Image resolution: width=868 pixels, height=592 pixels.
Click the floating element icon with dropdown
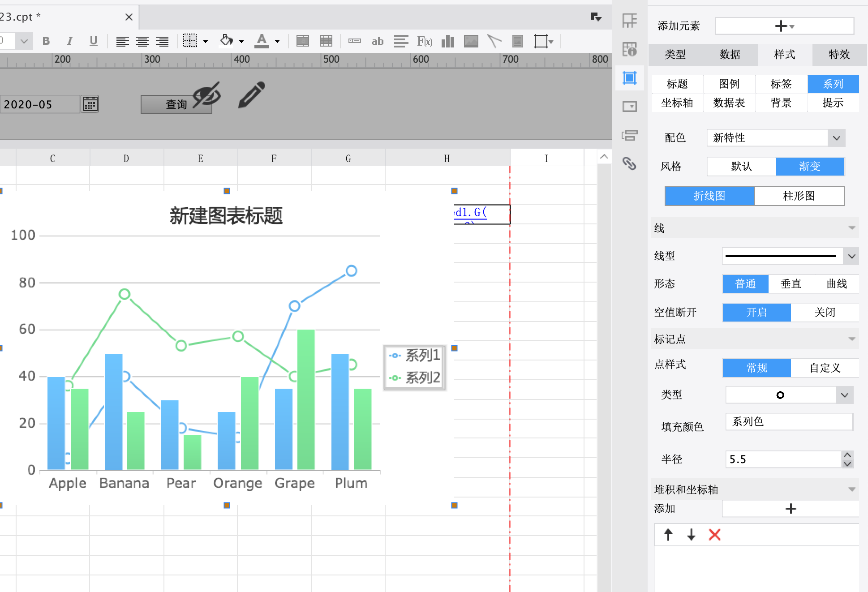pos(544,41)
